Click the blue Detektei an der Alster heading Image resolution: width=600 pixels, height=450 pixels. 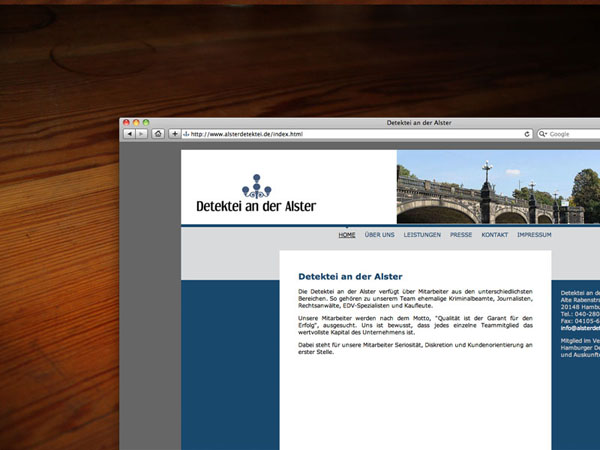point(350,276)
